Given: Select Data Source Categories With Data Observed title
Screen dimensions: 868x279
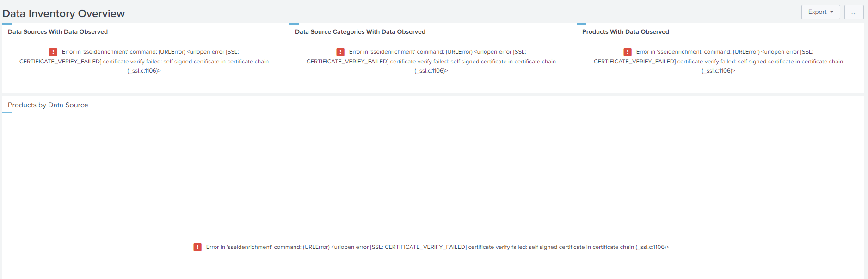Looking at the screenshot, I should 360,31.
